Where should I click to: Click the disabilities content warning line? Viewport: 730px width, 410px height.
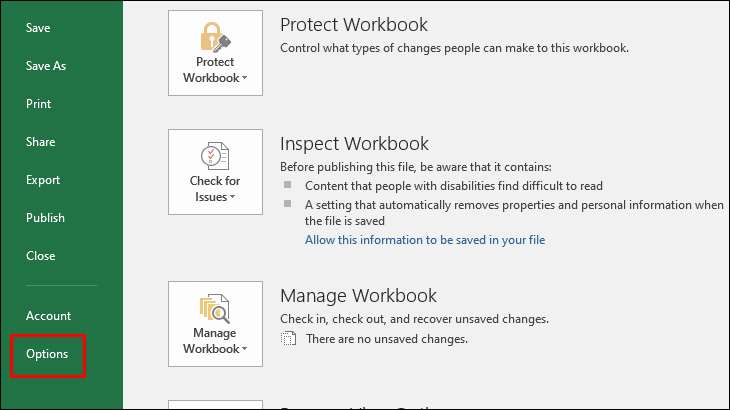click(453, 186)
